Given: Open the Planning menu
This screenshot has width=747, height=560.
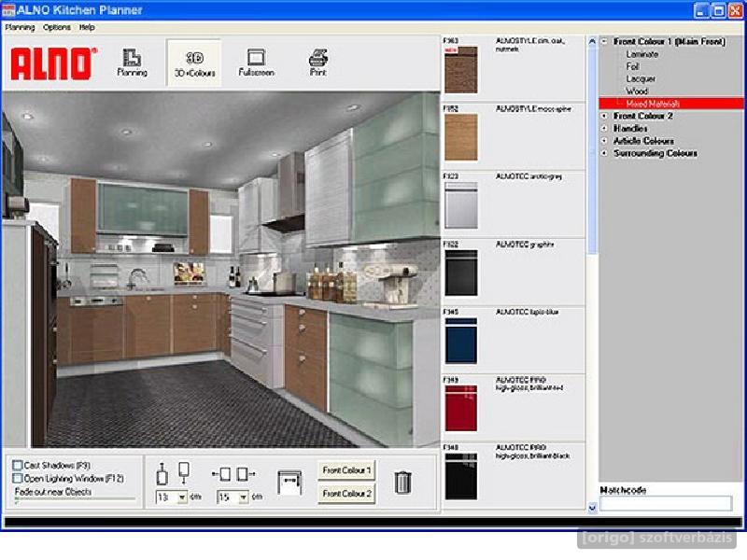Looking at the screenshot, I should pyautogui.click(x=20, y=27).
